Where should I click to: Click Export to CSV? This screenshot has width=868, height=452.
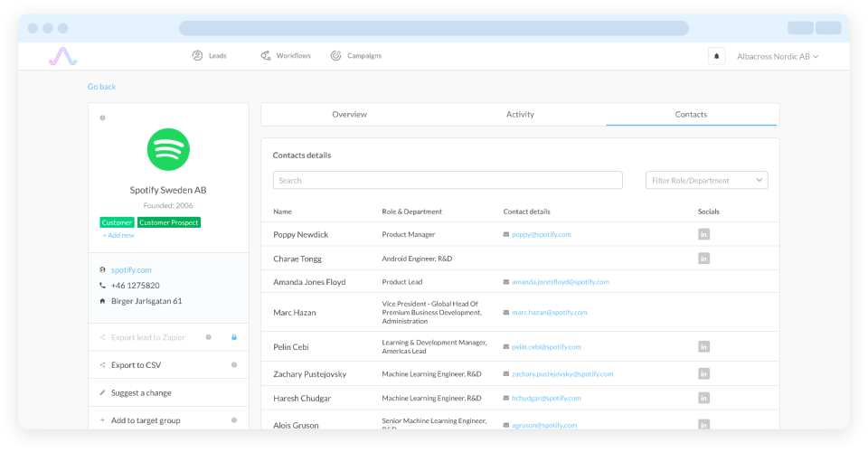[136, 365]
